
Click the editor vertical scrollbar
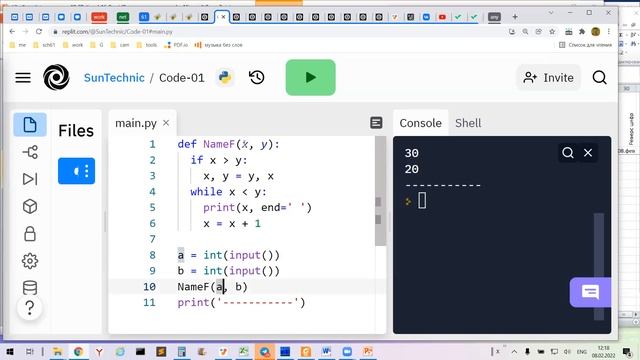click(380, 191)
